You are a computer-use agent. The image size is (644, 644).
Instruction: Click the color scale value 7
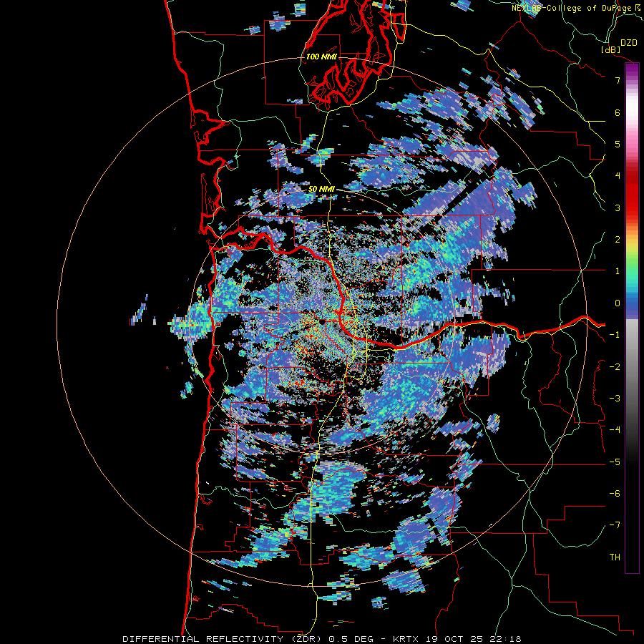tap(618, 80)
